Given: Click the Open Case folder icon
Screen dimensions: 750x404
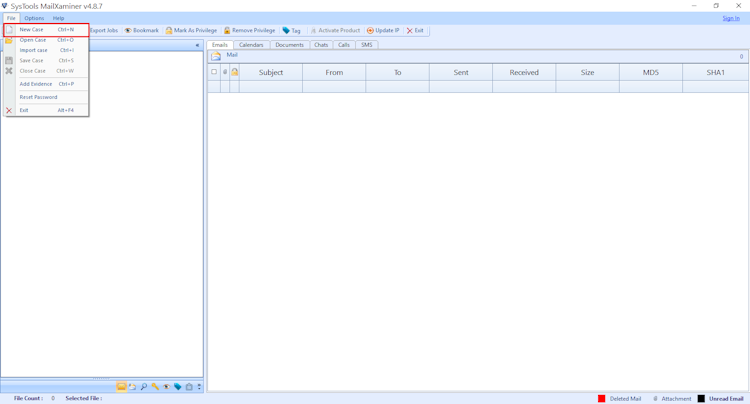Looking at the screenshot, I should tap(9, 40).
